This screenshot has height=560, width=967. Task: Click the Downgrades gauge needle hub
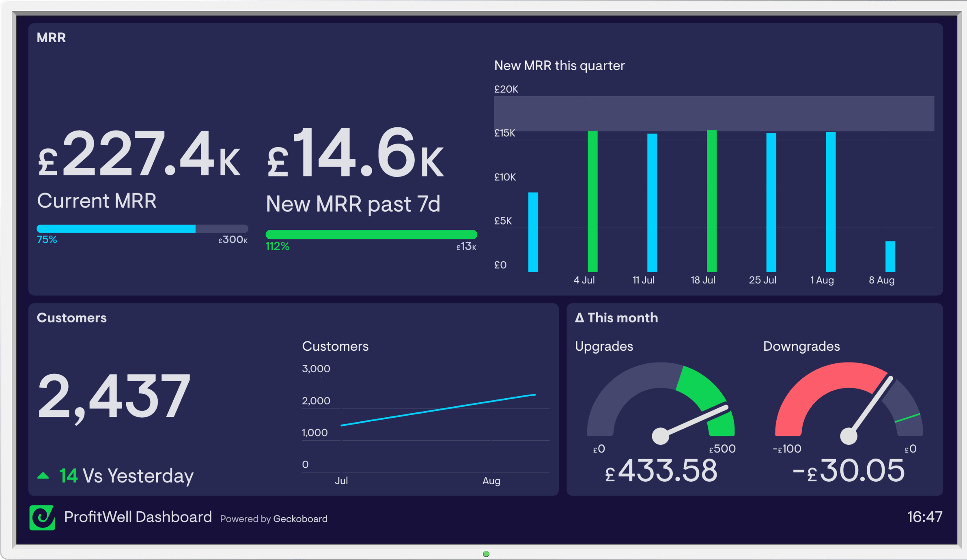click(x=849, y=436)
